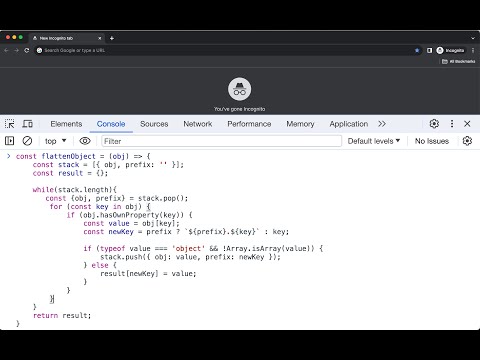Open the Chrome three-dot menu
Image resolution: width=480 pixels, height=360 pixels.
473,50
